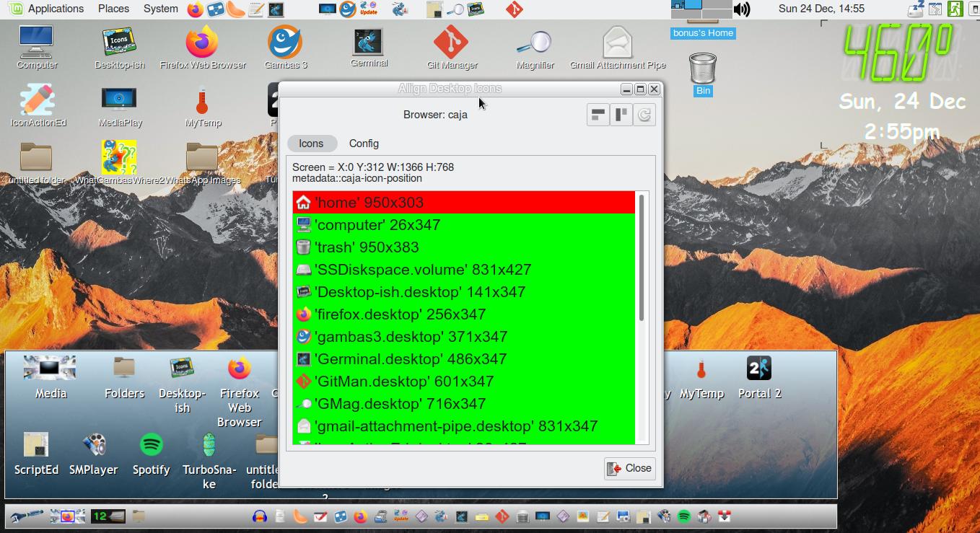Click the Close button in dialog
The height and width of the screenshot is (533, 980).
(629, 468)
